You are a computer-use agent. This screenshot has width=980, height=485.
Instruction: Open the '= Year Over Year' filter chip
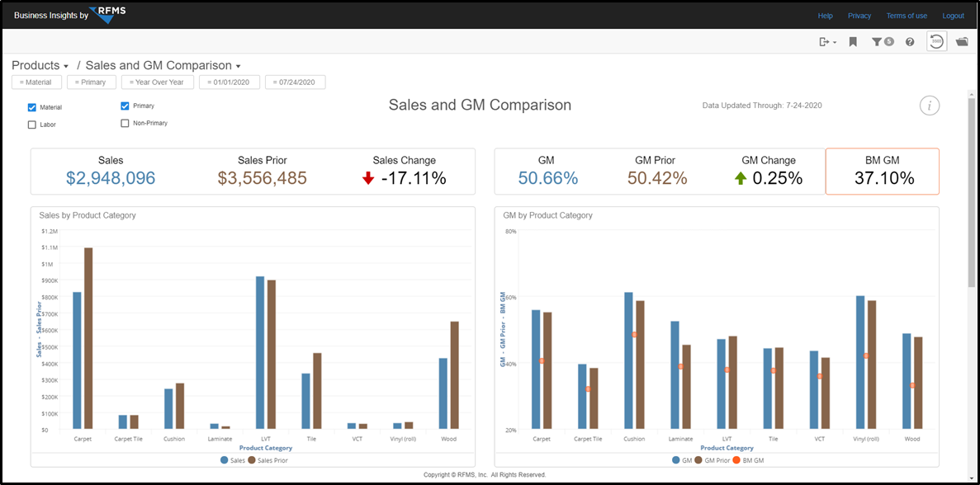158,82
